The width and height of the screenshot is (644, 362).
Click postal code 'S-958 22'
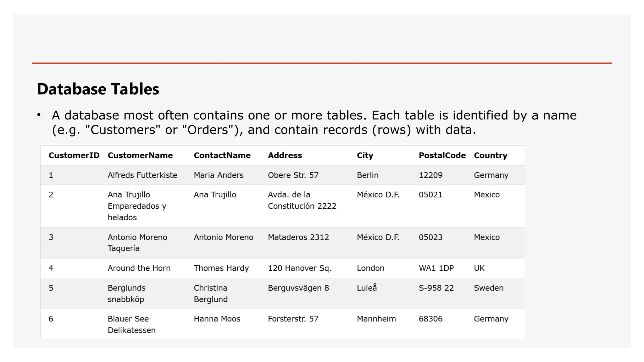pyautogui.click(x=436, y=288)
